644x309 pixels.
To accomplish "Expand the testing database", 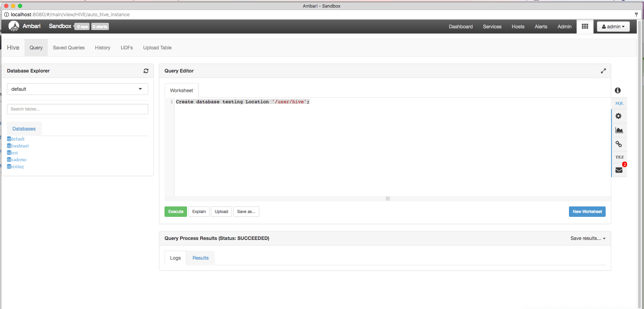I will coord(16,166).
